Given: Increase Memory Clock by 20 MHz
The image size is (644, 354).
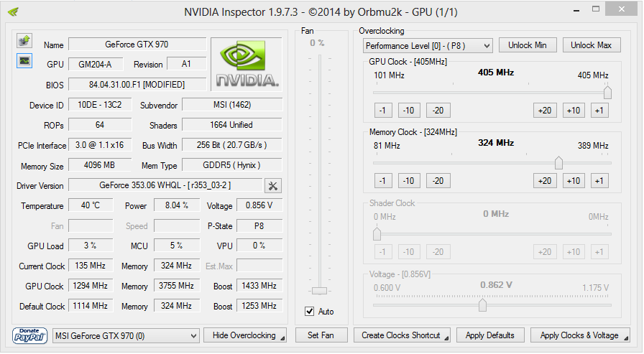Looking at the screenshot, I should click(545, 181).
